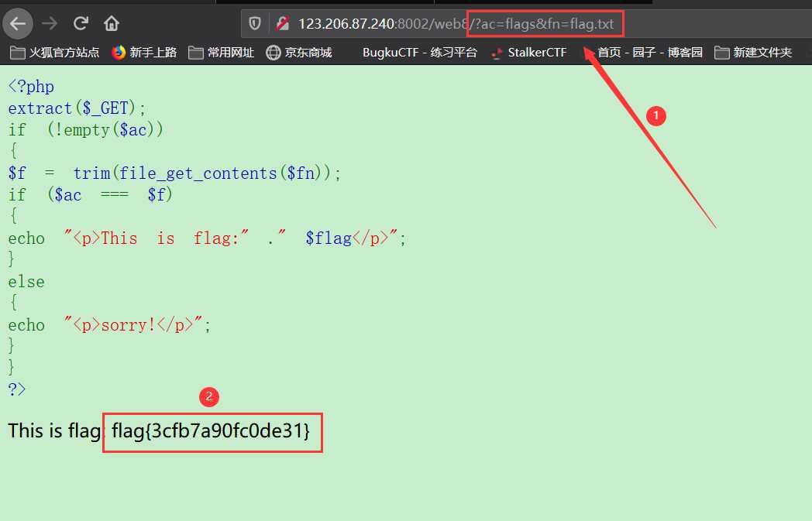
Task: Click the echo sorry! code line
Action: point(109,325)
